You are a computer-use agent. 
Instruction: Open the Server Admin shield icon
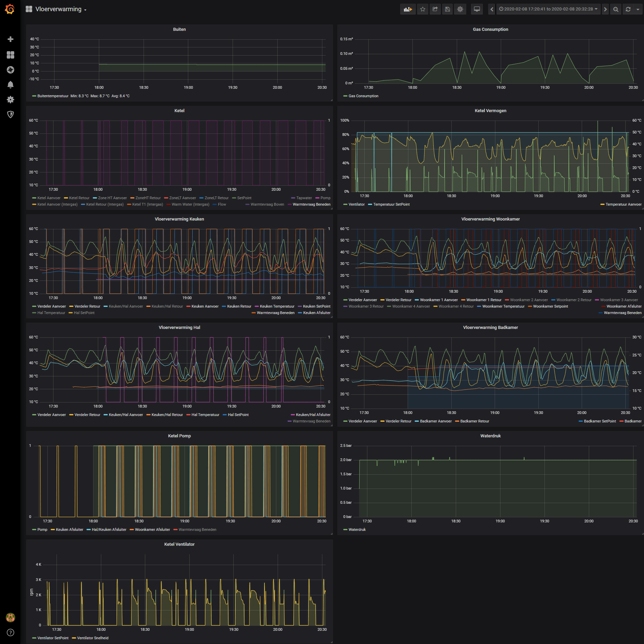click(x=10, y=115)
